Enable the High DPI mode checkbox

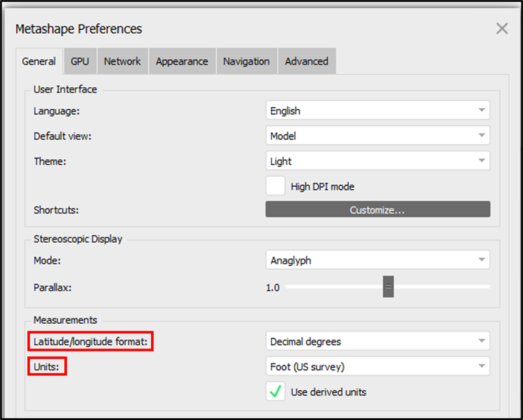click(x=275, y=186)
